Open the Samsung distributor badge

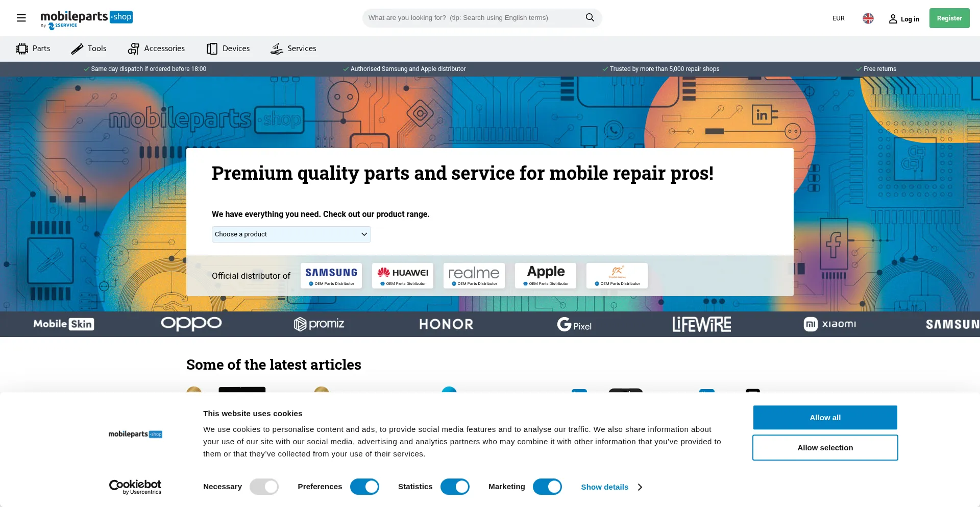[x=331, y=276]
